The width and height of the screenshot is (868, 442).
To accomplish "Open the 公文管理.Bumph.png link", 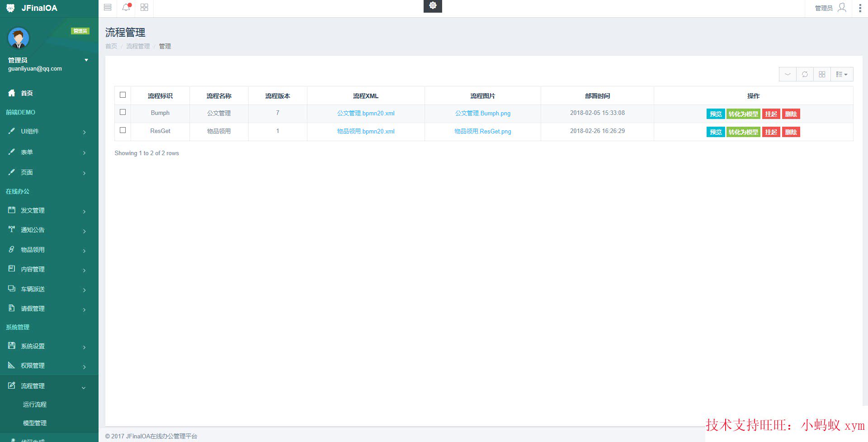I will coord(483,113).
